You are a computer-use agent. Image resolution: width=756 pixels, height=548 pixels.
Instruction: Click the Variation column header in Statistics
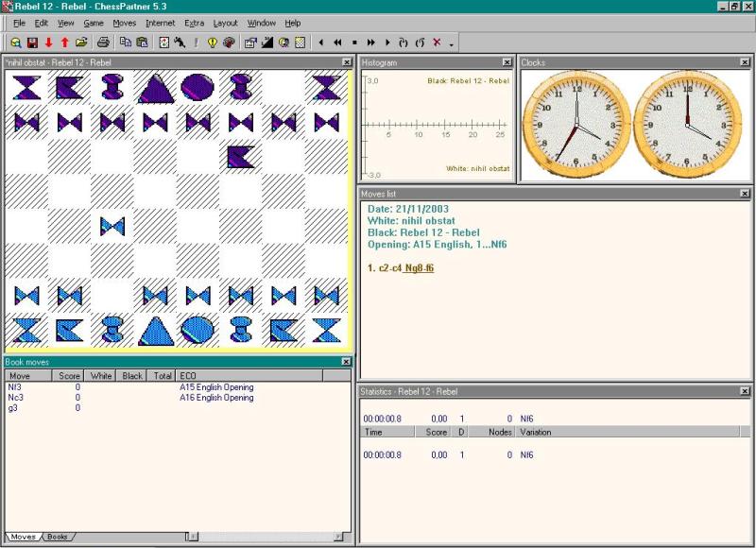pos(536,432)
